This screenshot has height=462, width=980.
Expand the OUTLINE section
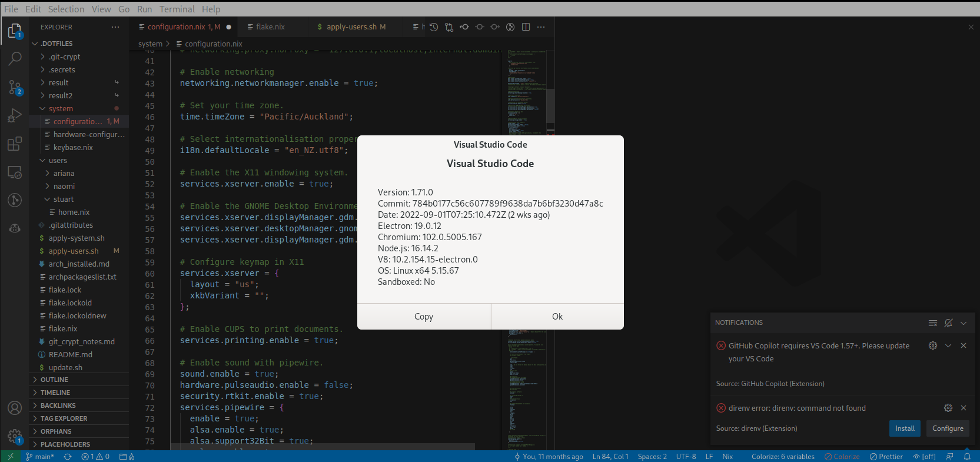point(79,380)
